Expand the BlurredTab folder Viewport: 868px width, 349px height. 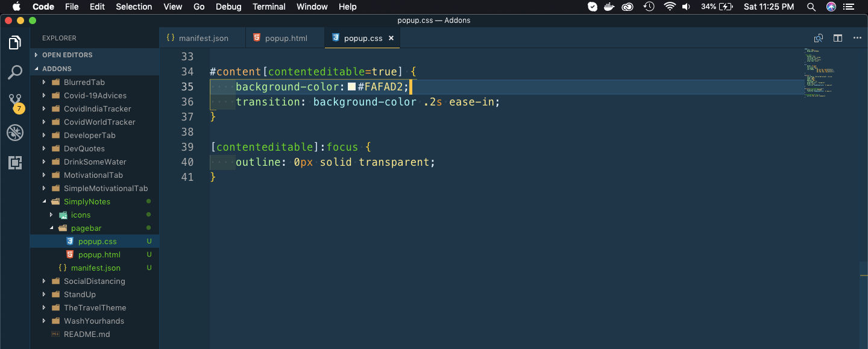tap(44, 82)
